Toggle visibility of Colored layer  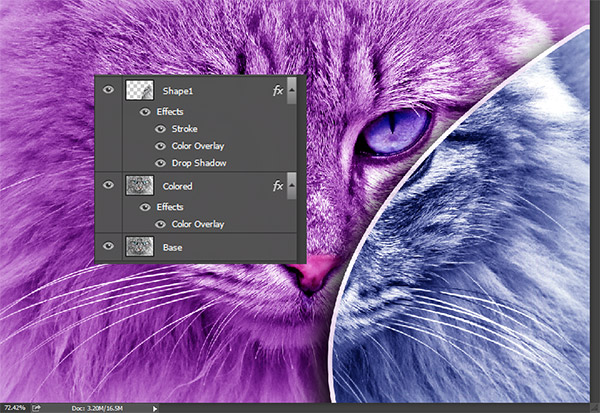[x=109, y=185]
